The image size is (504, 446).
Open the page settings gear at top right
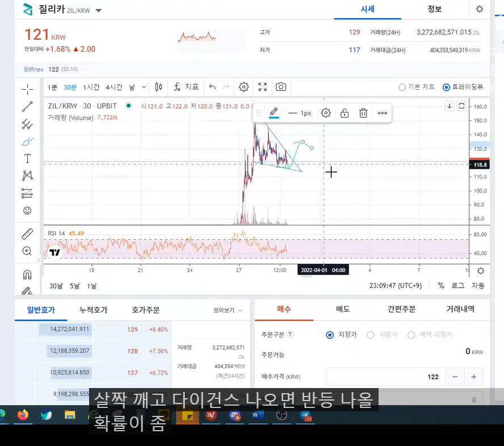point(479,9)
